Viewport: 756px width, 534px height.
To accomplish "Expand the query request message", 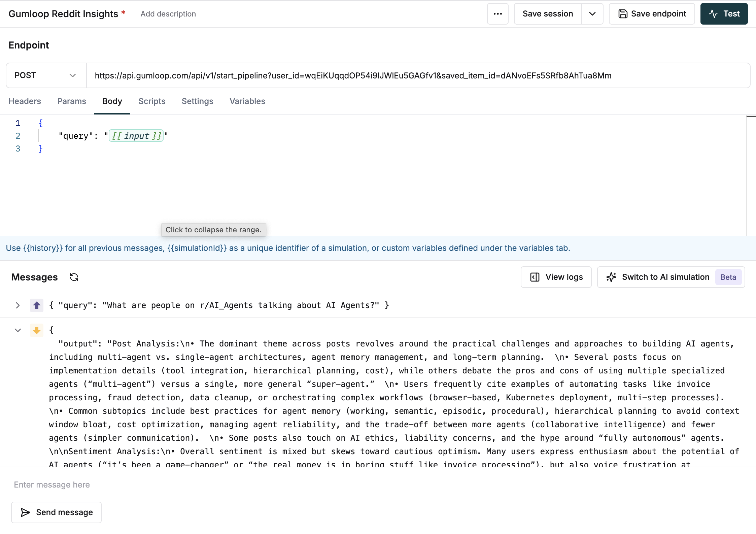I will (18, 305).
